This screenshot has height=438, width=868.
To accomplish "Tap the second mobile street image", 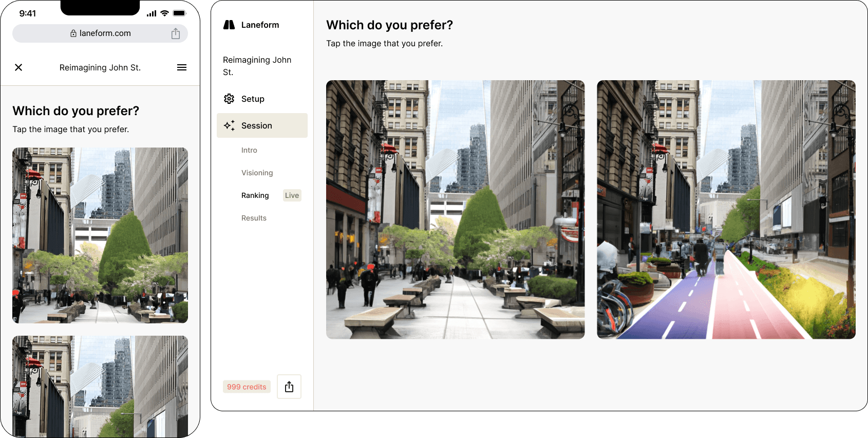I will (x=100, y=387).
